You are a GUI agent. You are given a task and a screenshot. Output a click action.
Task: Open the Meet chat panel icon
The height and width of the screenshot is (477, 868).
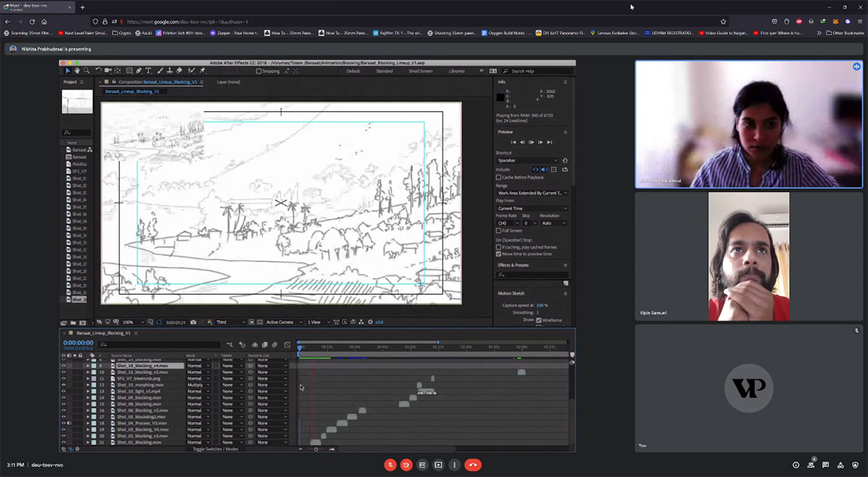825,465
